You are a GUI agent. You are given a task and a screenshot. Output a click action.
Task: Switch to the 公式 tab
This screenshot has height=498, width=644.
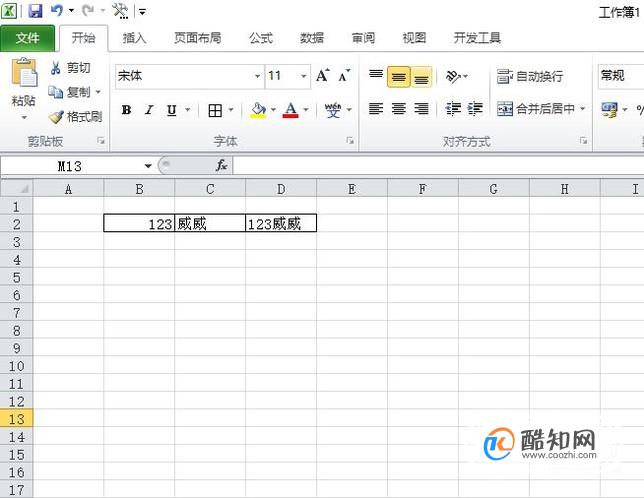point(261,38)
